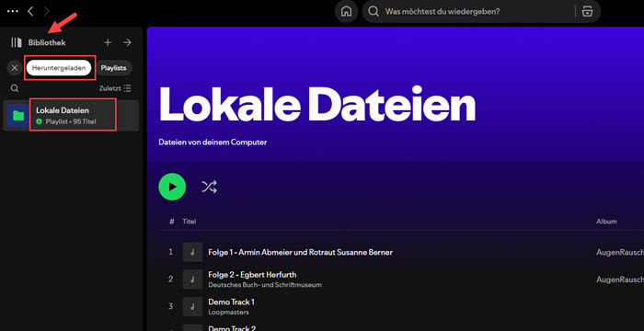The width and height of the screenshot is (644, 331).
Task: Click the Bibliothek heading
Action: click(x=47, y=42)
